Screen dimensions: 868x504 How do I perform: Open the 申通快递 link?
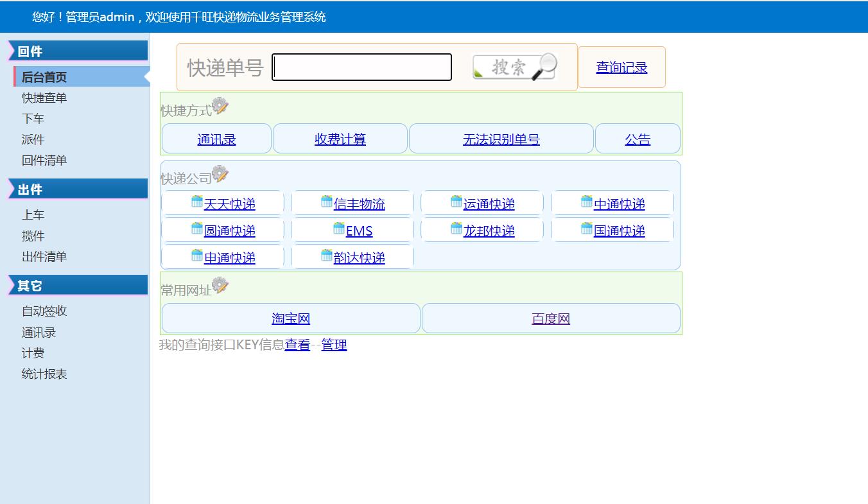(x=230, y=258)
